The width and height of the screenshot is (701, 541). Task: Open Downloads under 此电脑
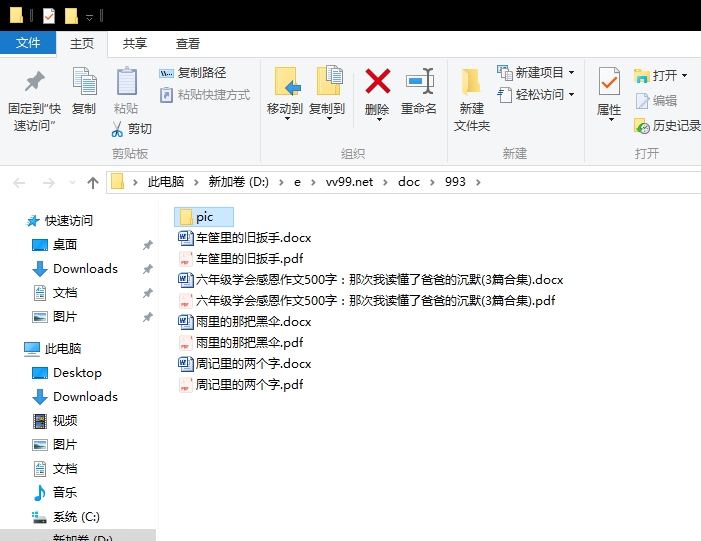pyautogui.click(x=75, y=397)
